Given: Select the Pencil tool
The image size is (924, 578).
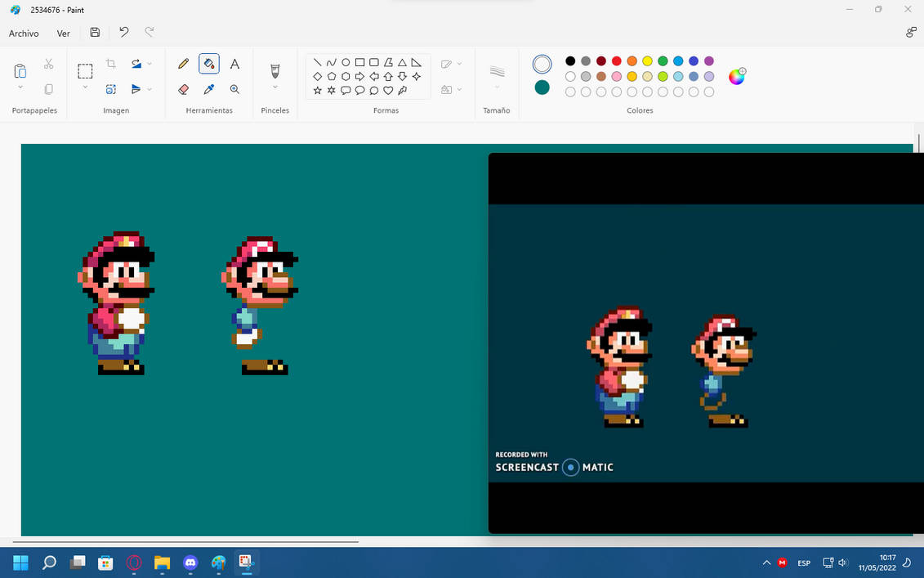Looking at the screenshot, I should [183, 63].
